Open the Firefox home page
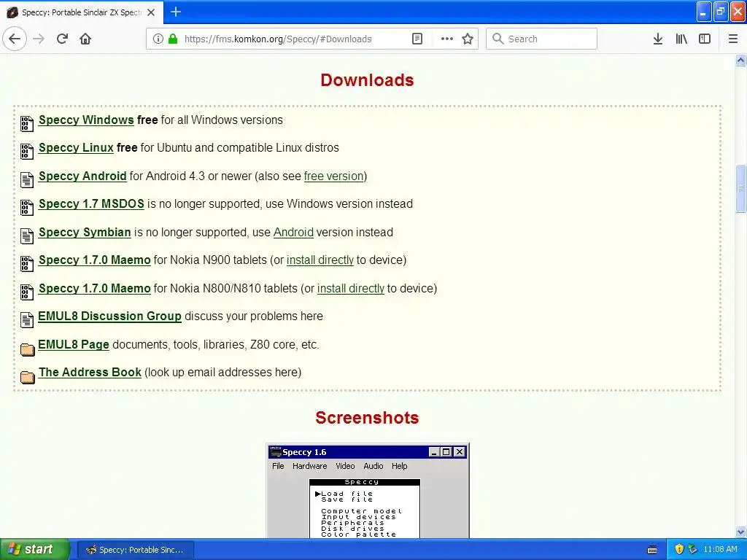Screen dimensions: 747x560 pyautogui.click(x=85, y=39)
